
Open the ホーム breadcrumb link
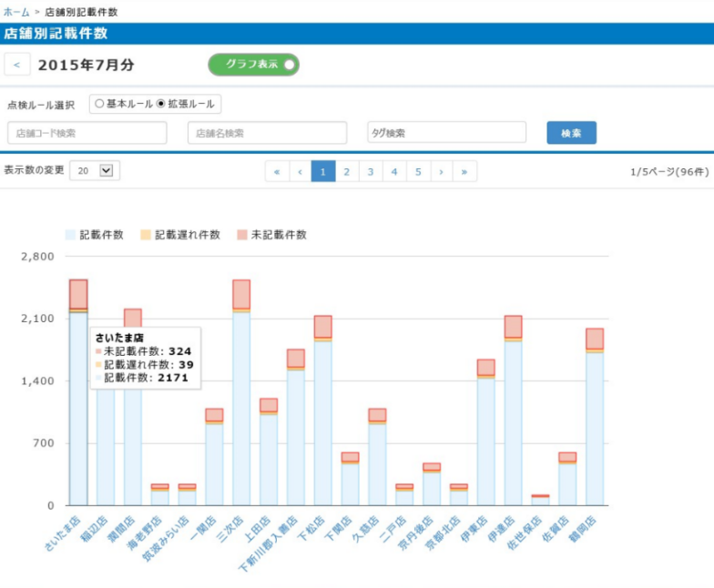click(x=16, y=13)
